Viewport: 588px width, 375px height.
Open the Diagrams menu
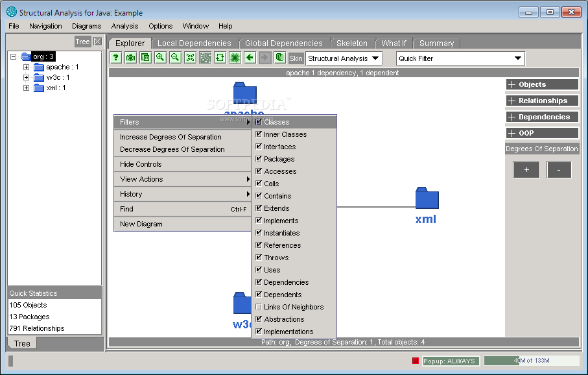click(87, 26)
